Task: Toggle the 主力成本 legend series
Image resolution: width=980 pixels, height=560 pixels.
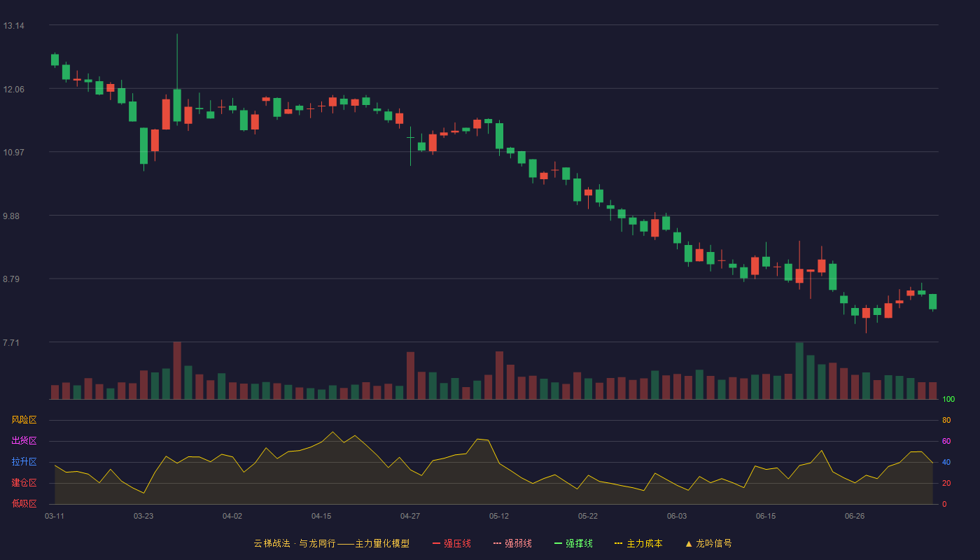Action: tap(638, 543)
